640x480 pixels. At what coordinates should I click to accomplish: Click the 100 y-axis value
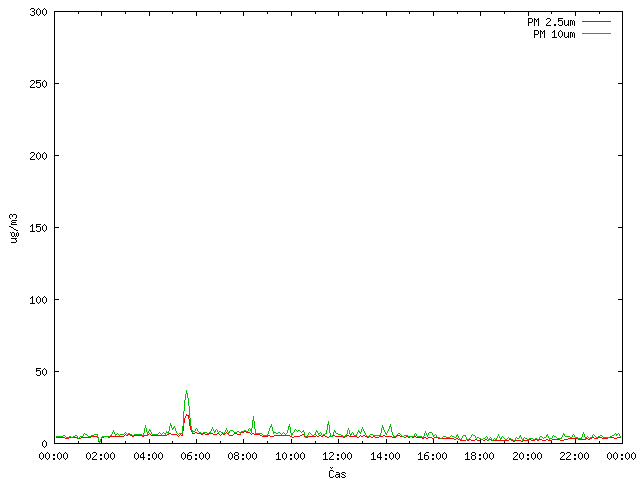[38, 300]
